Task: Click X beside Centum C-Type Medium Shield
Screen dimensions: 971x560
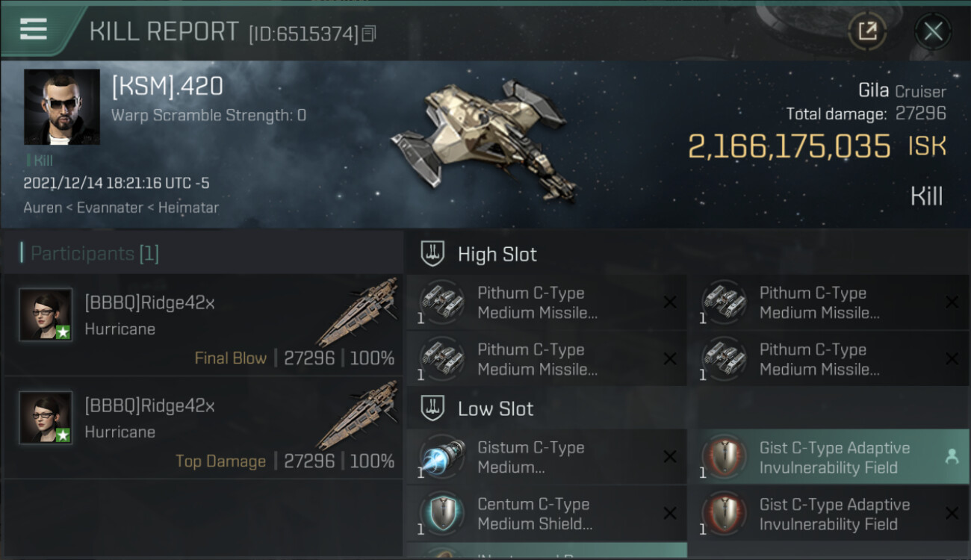Action: [670, 514]
